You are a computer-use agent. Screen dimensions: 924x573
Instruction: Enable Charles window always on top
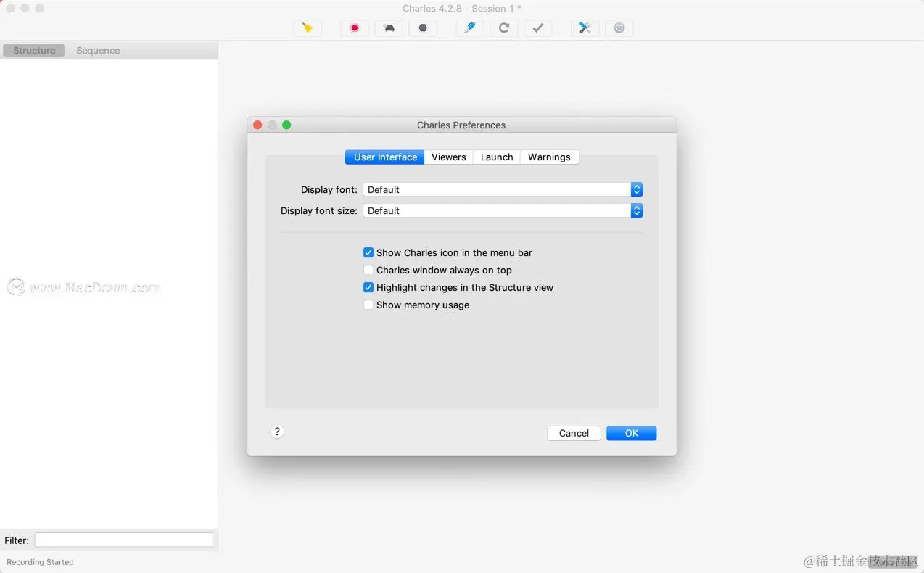(x=368, y=270)
